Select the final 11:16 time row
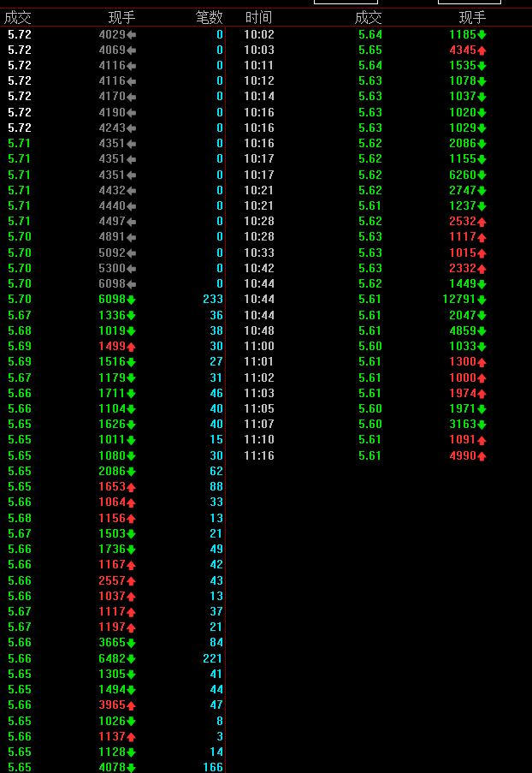Image resolution: width=532 pixels, height=773 pixels. [x=259, y=455]
